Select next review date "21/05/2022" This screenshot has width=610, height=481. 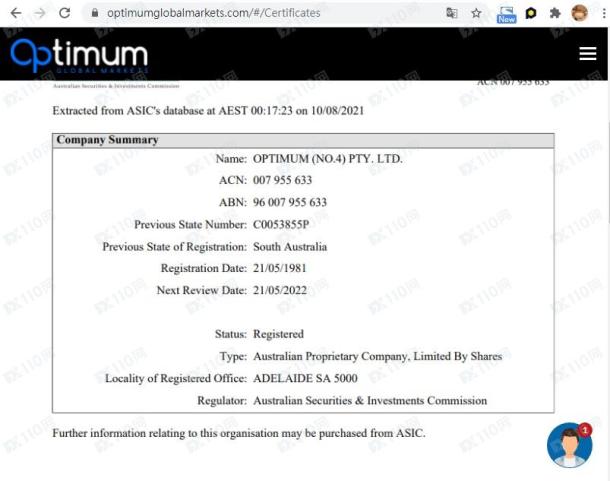[280, 290]
